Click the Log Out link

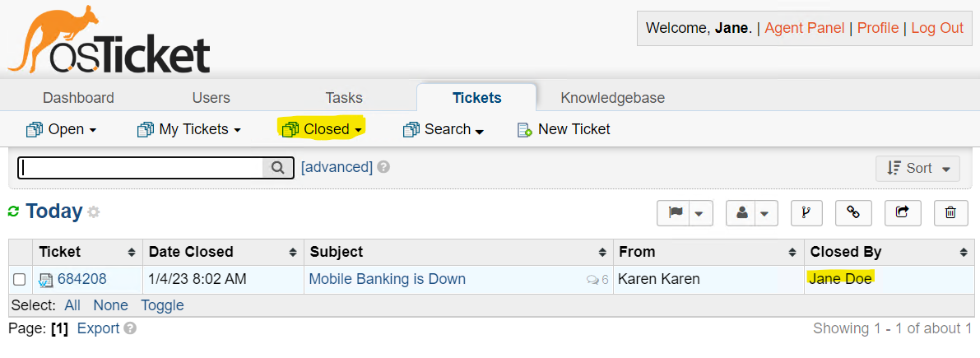(936, 28)
